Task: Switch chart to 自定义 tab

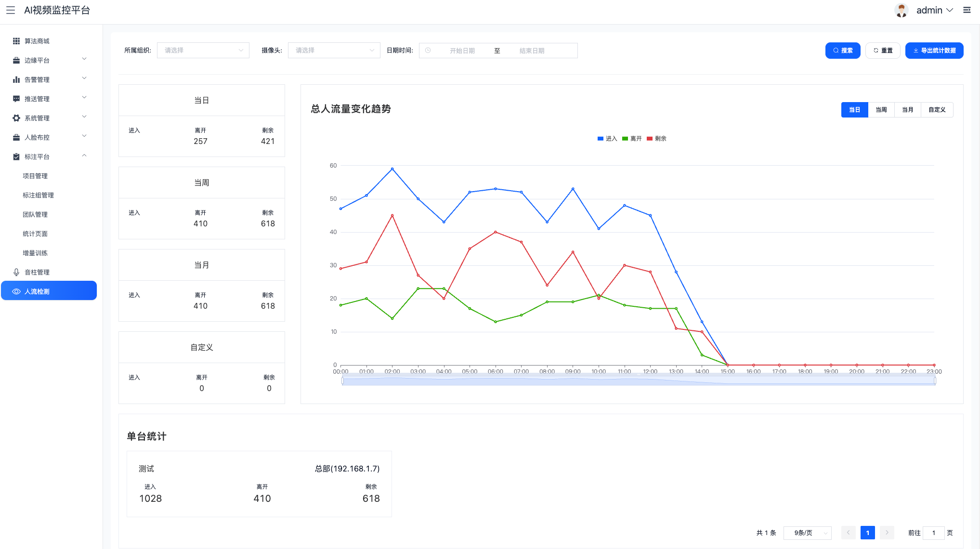Action: (937, 110)
